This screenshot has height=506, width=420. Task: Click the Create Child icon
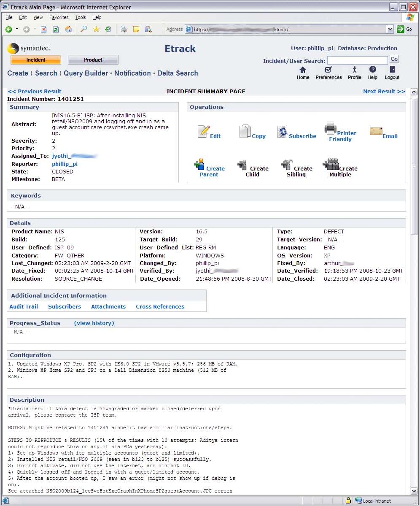(242, 165)
